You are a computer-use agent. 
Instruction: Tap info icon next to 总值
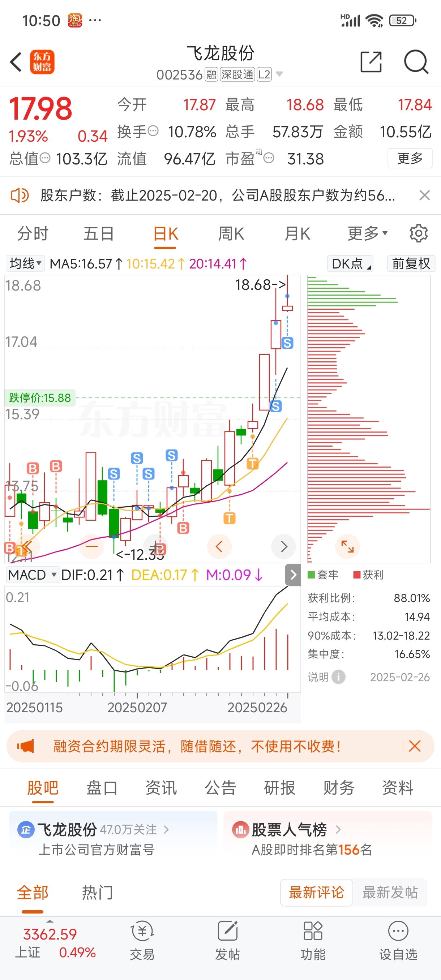tap(45, 158)
